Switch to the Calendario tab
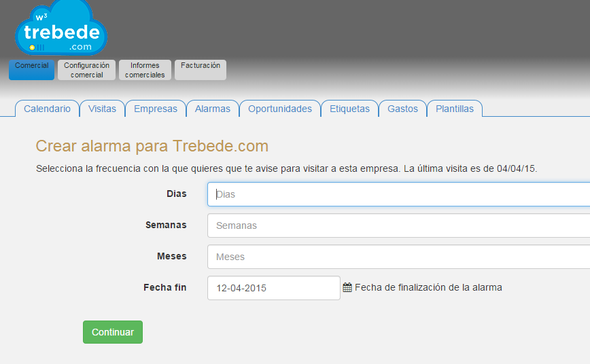Viewport: 590px width, 364px height. (x=47, y=109)
